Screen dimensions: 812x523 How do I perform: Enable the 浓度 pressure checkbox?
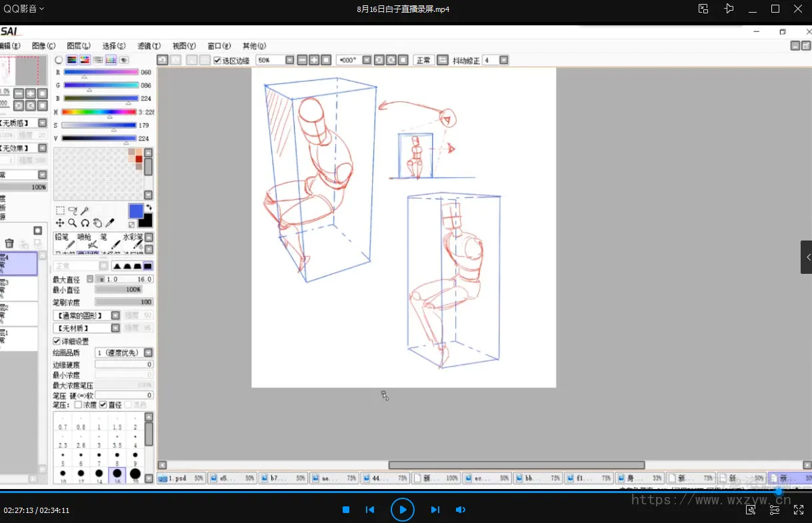[78, 404]
